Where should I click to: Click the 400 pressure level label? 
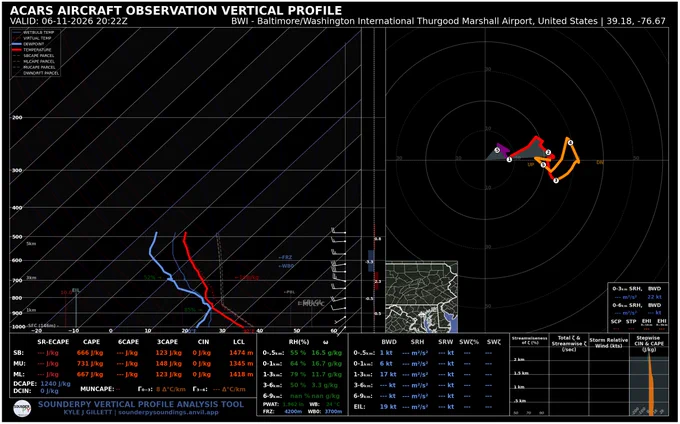click(17, 208)
